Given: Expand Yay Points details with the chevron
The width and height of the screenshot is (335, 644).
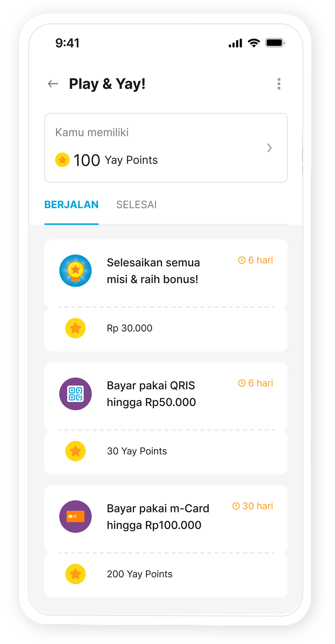Looking at the screenshot, I should pyautogui.click(x=269, y=148).
